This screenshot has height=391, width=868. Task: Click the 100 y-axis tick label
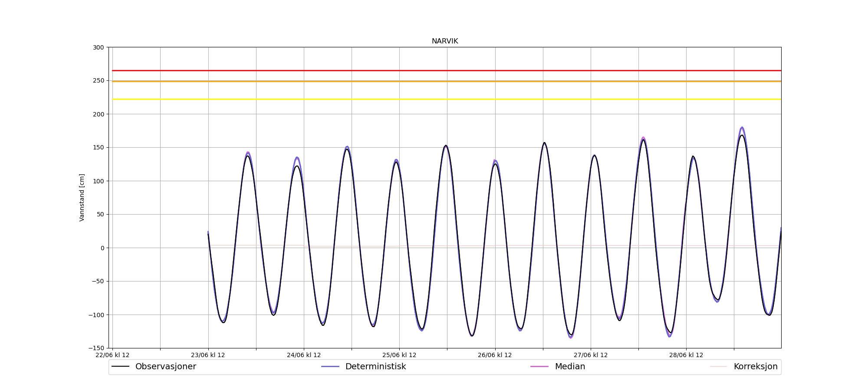pyautogui.click(x=99, y=181)
